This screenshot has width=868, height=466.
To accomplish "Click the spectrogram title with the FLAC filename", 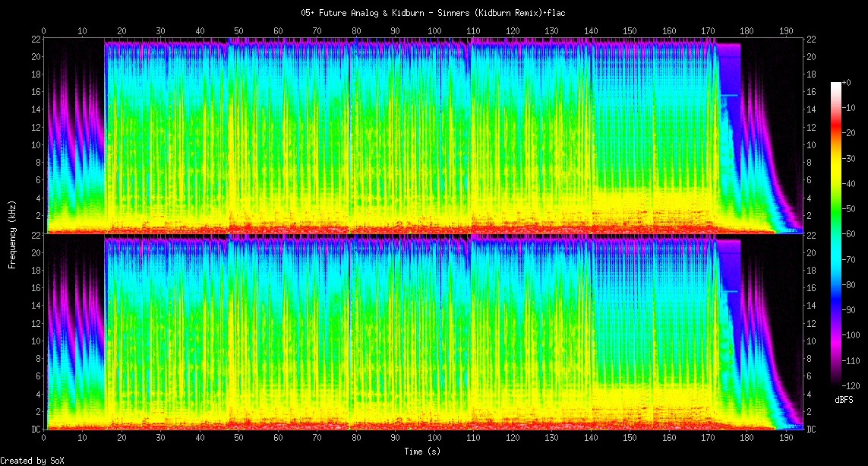I will 433,13.
